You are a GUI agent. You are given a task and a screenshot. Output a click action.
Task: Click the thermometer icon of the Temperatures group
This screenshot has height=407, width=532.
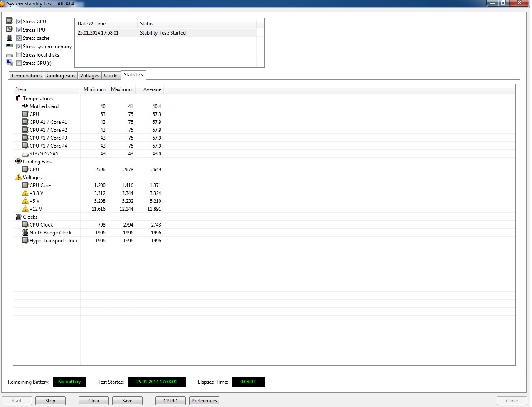coord(18,99)
